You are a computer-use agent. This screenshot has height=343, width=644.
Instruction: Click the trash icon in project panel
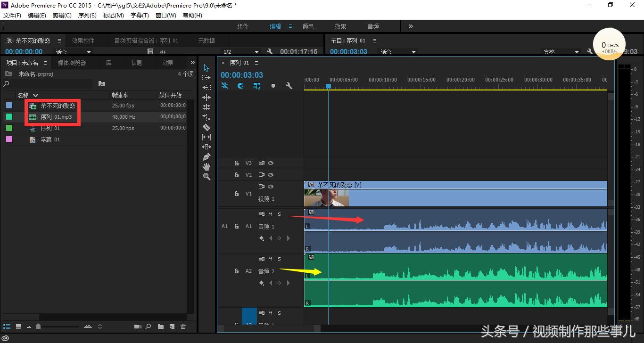click(183, 327)
